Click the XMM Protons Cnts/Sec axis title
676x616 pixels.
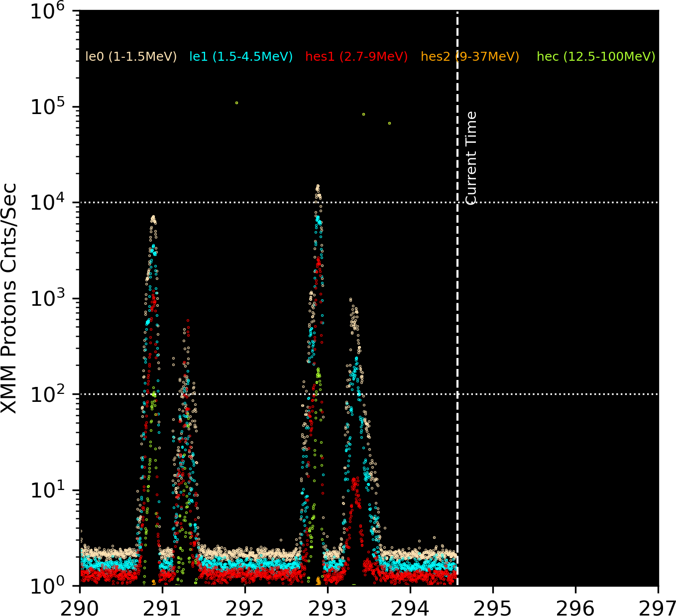click(x=10, y=298)
